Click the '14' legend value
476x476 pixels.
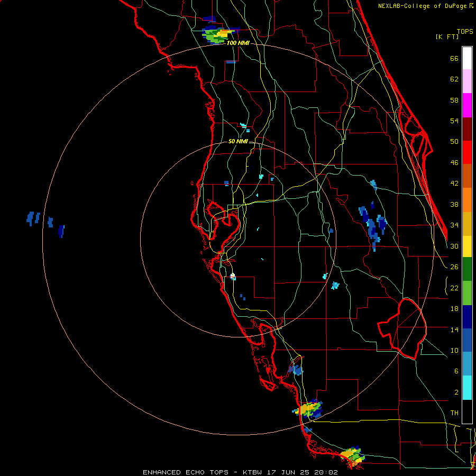click(x=454, y=329)
